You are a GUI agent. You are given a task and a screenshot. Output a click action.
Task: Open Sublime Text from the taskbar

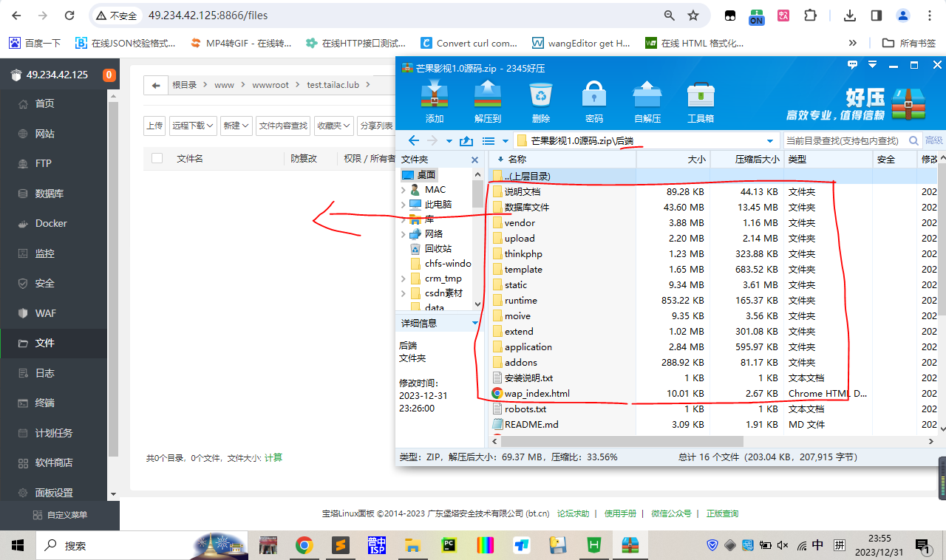(341, 545)
